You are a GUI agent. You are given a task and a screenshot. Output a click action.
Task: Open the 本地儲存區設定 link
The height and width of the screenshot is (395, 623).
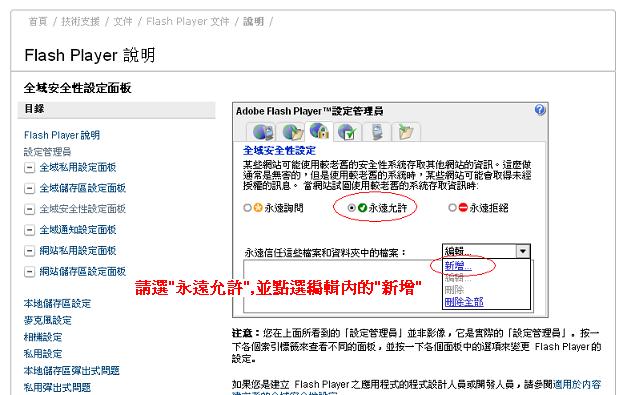(57, 304)
